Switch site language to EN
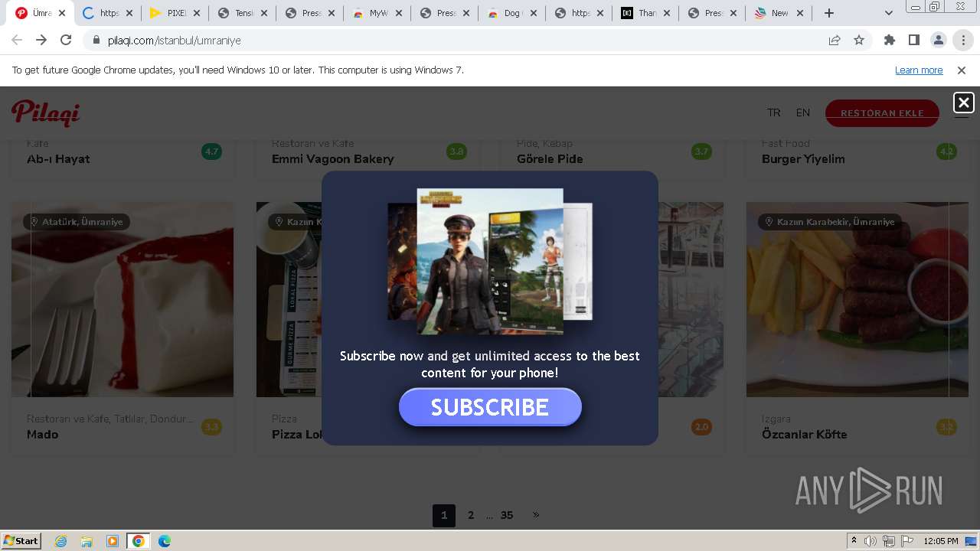This screenshot has height=551, width=980. [803, 112]
